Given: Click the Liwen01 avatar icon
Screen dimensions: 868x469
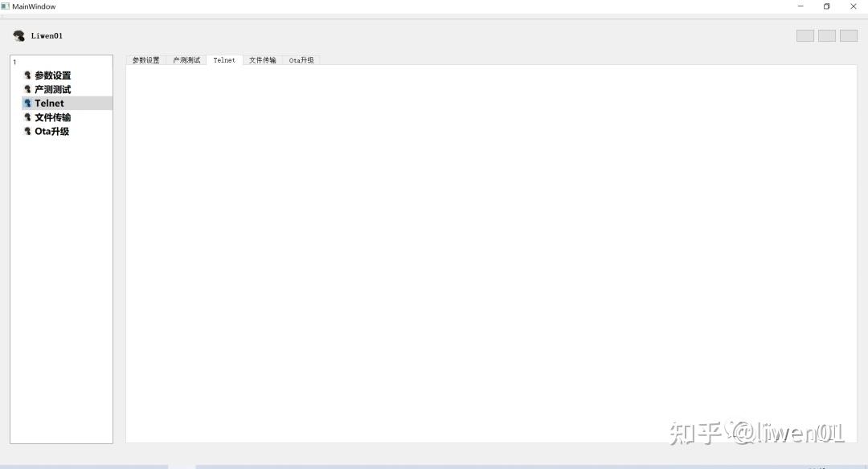Looking at the screenshot, I should pos(18,35).
